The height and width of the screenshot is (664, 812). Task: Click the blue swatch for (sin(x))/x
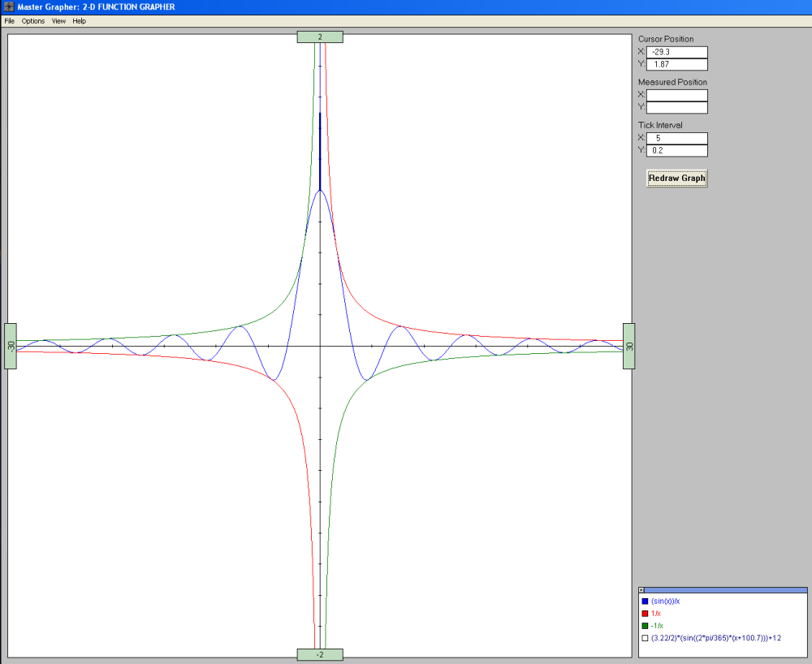[645, 601]
